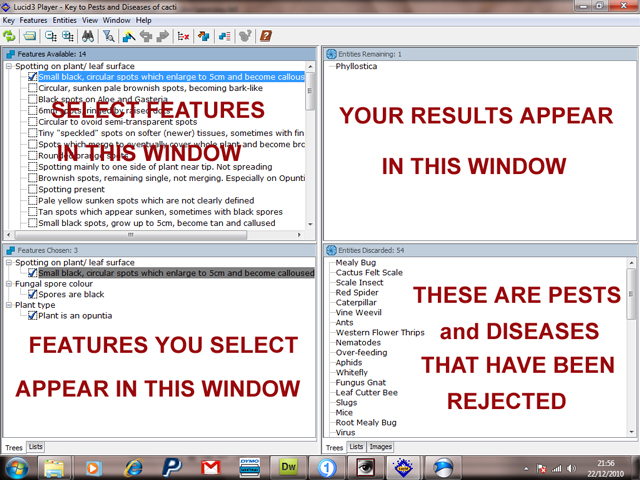Click the binoculars Find toolbar icon

(x=88, y=36)
